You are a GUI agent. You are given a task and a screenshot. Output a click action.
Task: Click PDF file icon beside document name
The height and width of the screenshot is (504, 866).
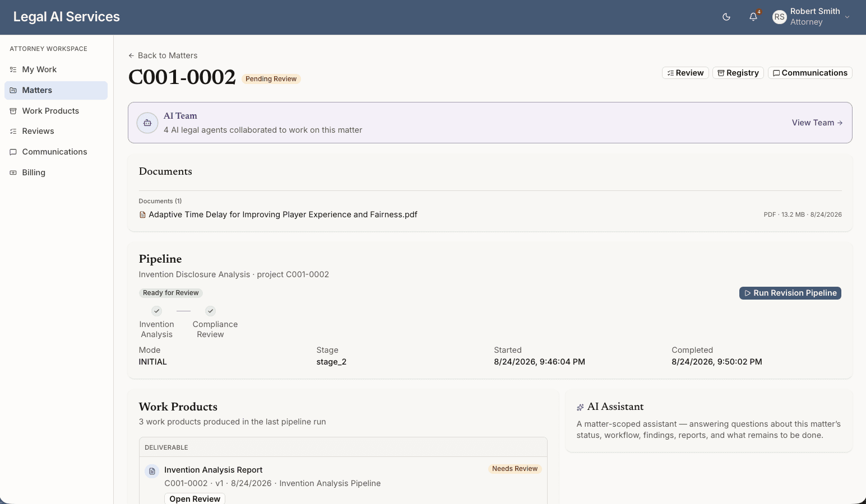142,214
